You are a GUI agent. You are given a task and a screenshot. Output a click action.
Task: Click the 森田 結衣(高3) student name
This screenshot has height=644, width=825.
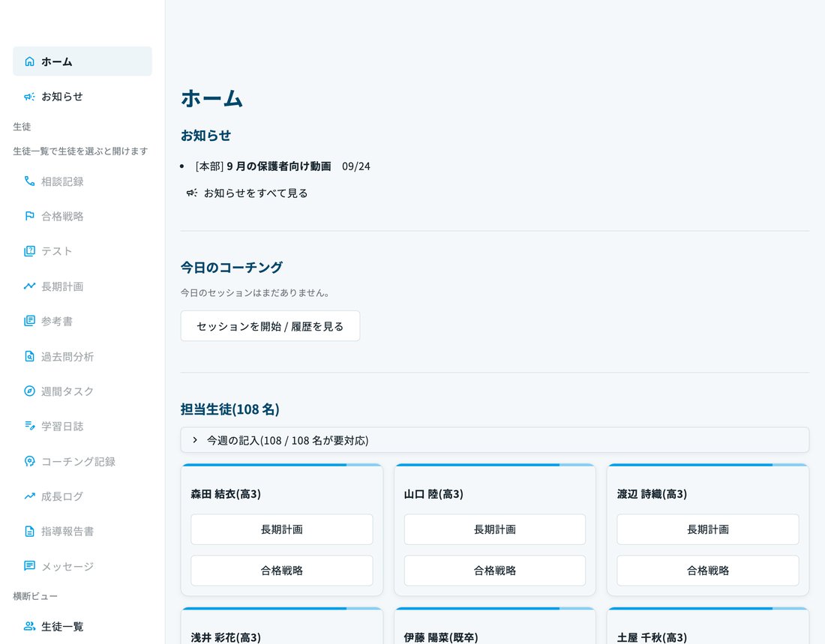(226, 494)
